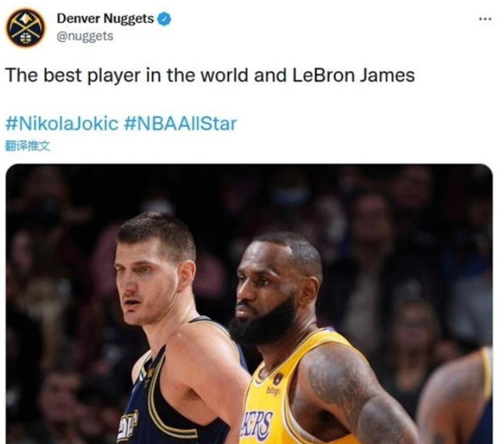Translate the tweet via 翻译推文
Image resolution: width=504 pixels, height=444 pixels.
(x=28, y=146)
